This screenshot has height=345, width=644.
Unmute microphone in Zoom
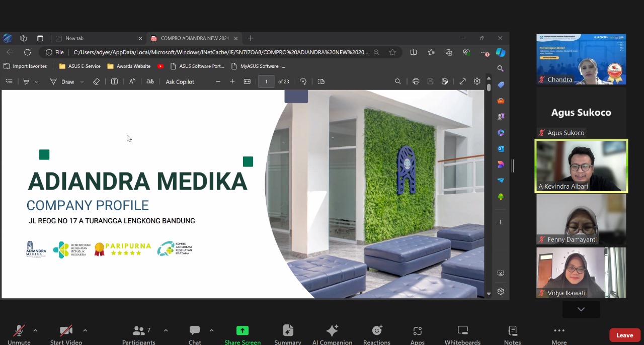pyautogui.click(x=19, y=334)
